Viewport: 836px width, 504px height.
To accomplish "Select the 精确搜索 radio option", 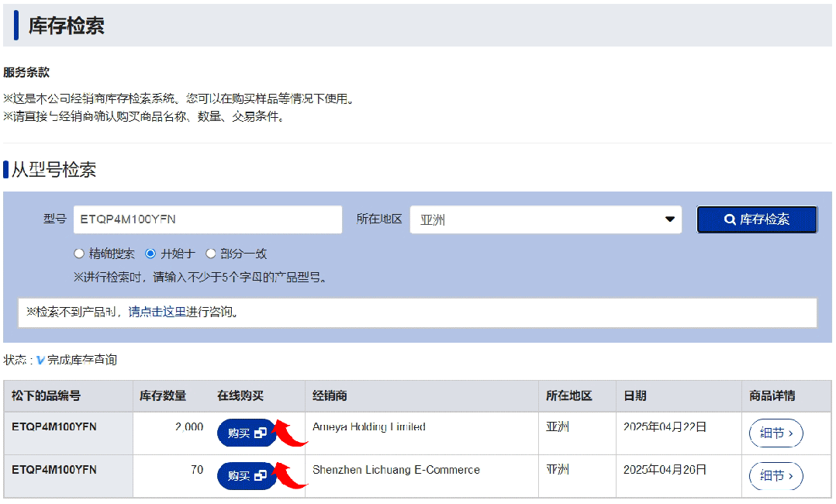I will coord(78,254).
